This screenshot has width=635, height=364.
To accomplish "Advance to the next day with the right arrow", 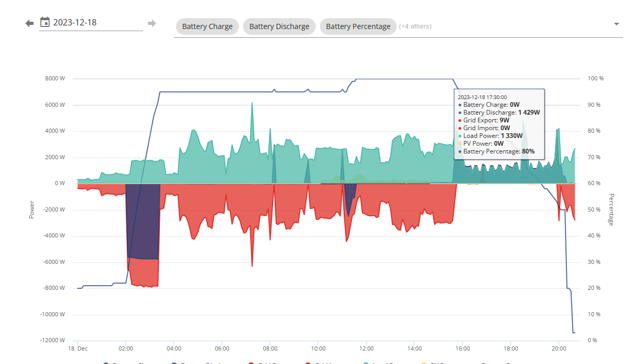I will pyautogui.click(x=152, y=23).
